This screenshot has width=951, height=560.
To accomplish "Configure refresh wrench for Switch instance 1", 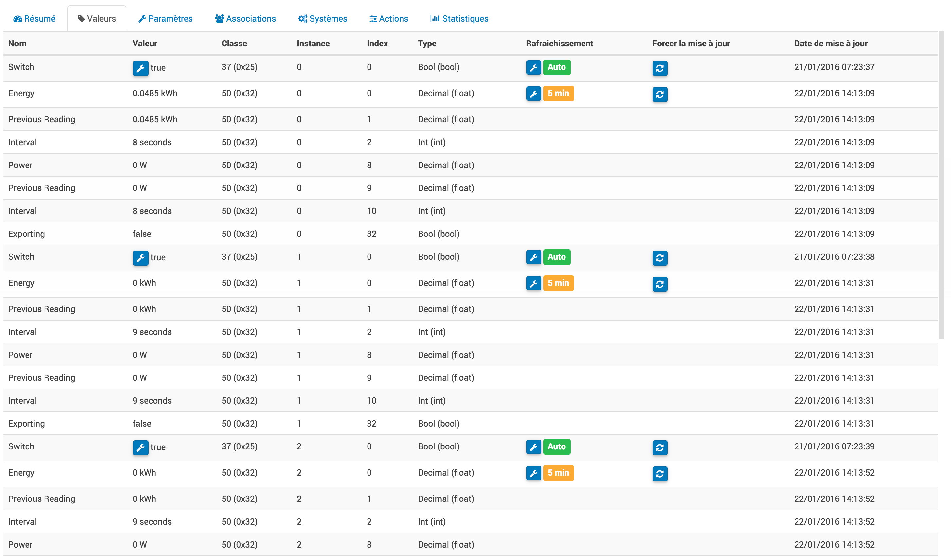I will [534, 257].
